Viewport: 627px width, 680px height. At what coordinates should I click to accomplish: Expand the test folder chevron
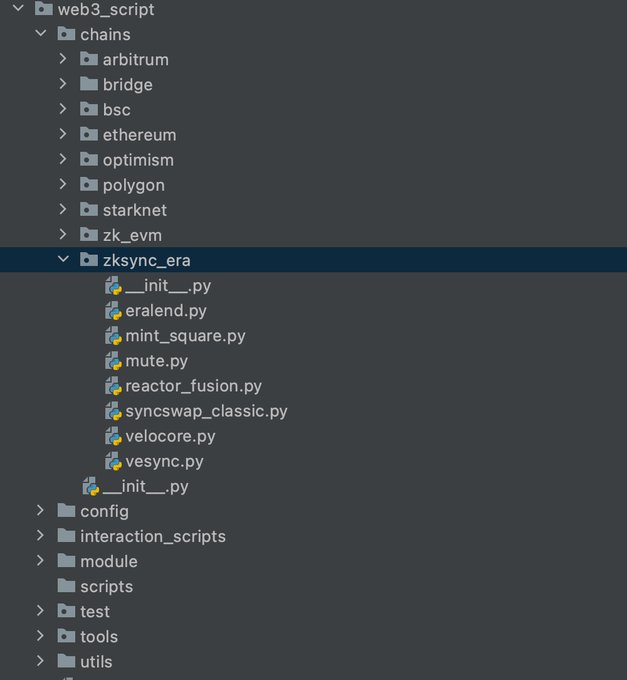40,611
